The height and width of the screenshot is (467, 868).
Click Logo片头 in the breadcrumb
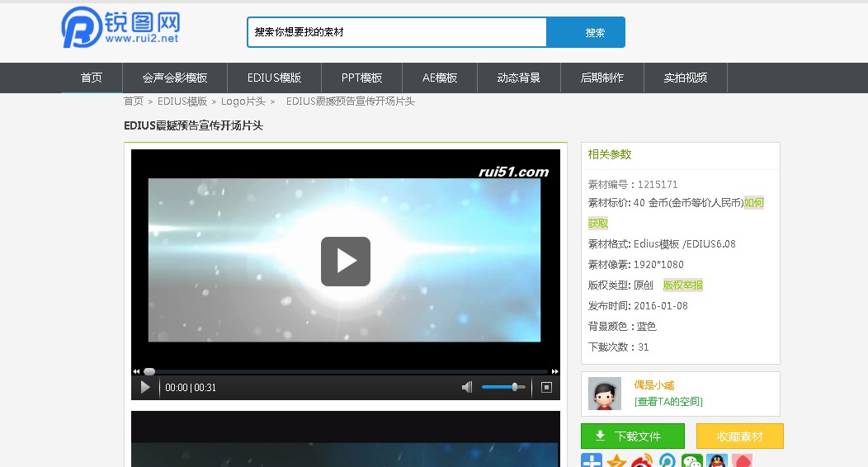pos(243,101)
